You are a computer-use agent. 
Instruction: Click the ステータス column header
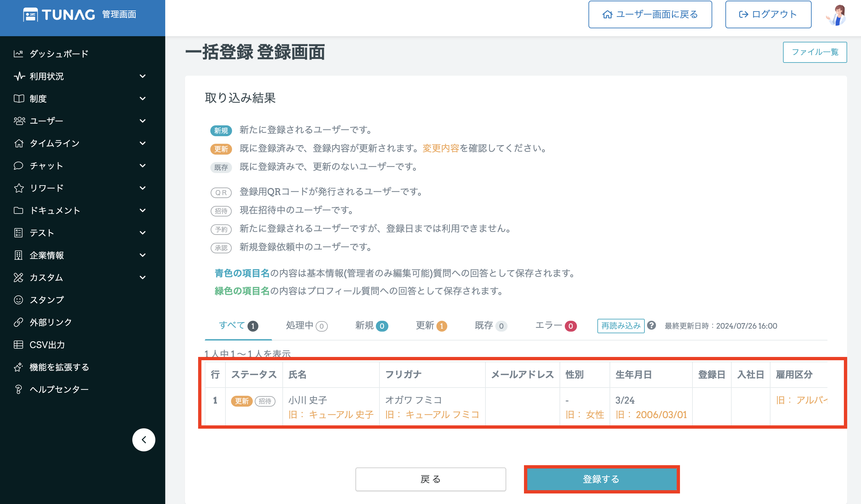254,375
